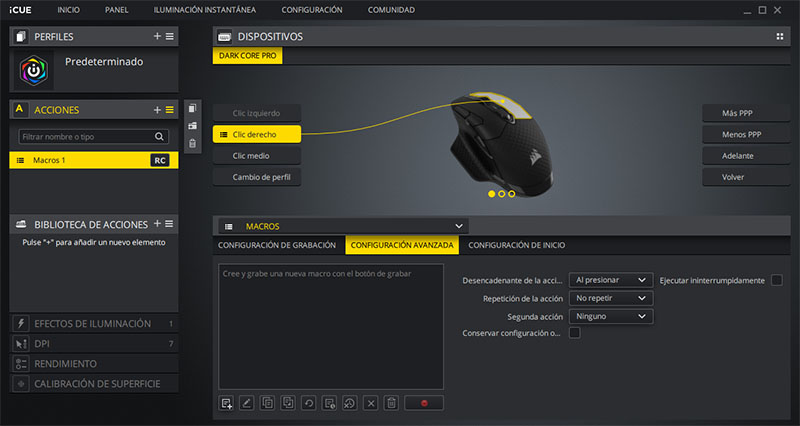Click the remove delays clock icon
800x426 pixels.
(350, 403)
